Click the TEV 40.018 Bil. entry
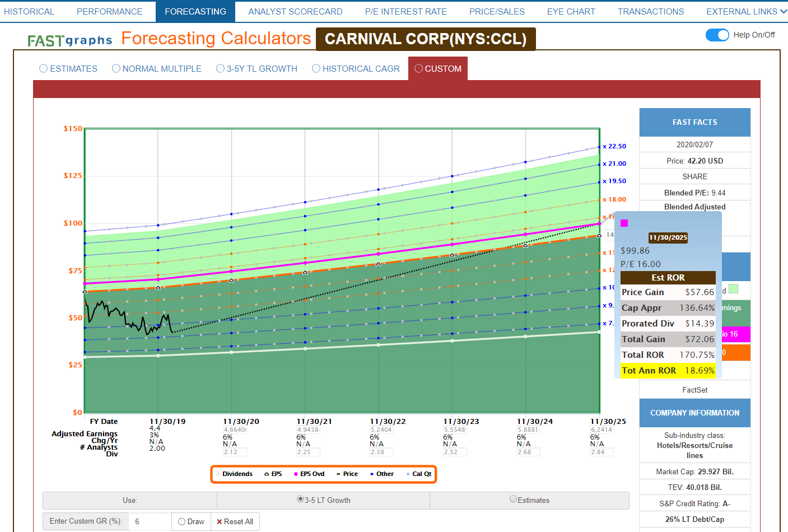Viewport: 788px width, 532px height. (x=695, y=487)
